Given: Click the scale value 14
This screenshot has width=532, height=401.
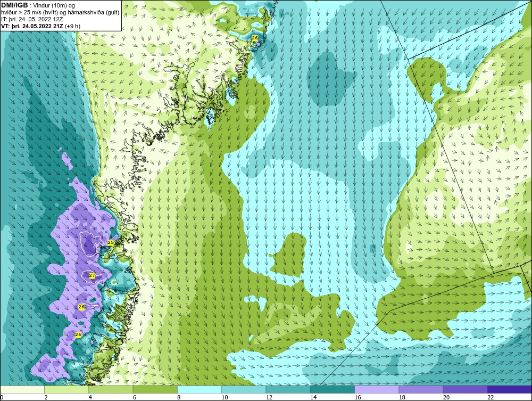Looking at the screenshot, I should [x=313, y=398].
